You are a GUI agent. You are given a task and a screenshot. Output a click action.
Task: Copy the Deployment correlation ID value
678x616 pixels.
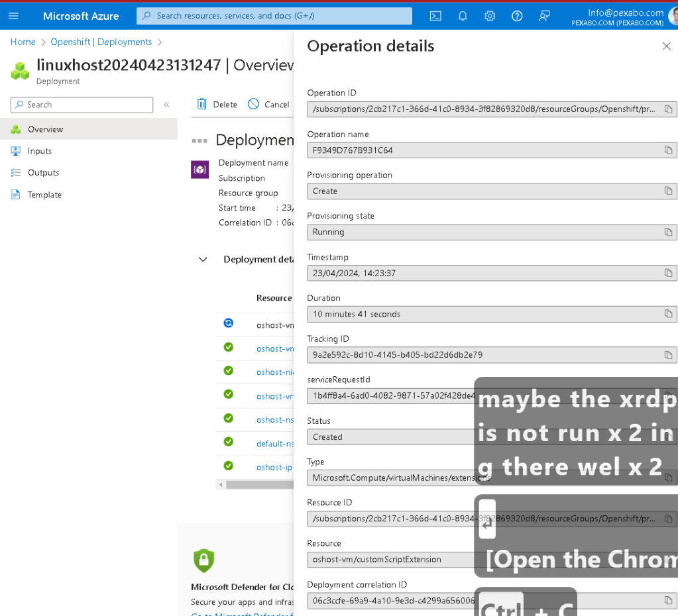[x=668, y=601]
